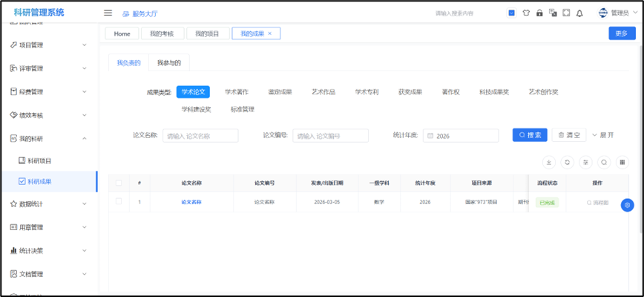The height and width of the screenshot is (297, 644).
Task: Click the floating blue settings button
Action: pos(627,205)
